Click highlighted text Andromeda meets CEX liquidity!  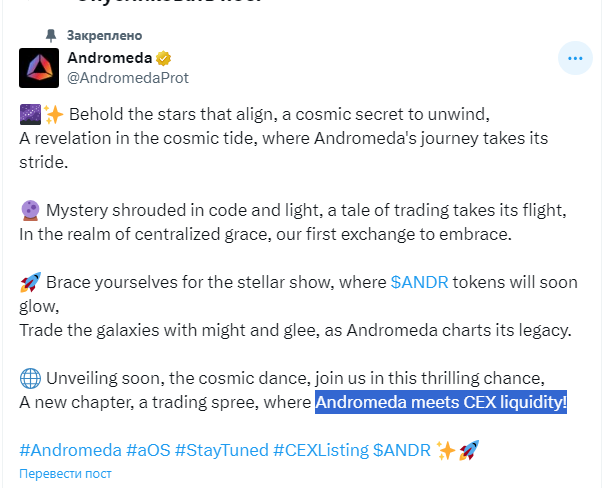[x=441, y=403]
